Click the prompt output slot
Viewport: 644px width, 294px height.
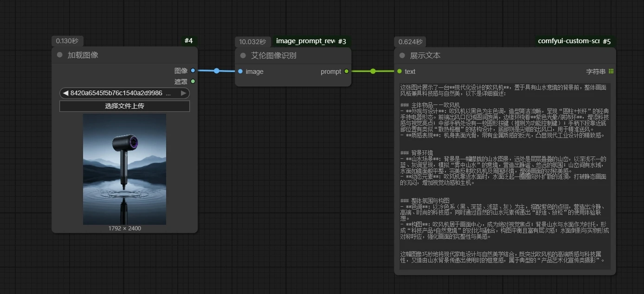pyautogui.click(x=346, y=72)
